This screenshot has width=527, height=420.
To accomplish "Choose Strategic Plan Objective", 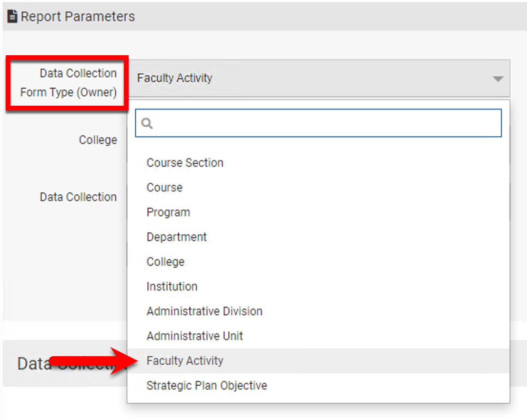I will point(206,386).
